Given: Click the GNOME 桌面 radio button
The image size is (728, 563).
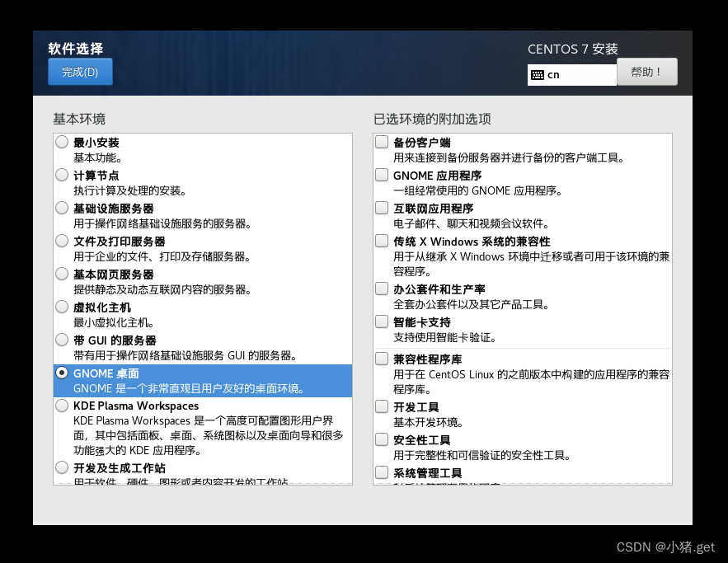Looking at the screenshot, I should [x=62, y=373].
